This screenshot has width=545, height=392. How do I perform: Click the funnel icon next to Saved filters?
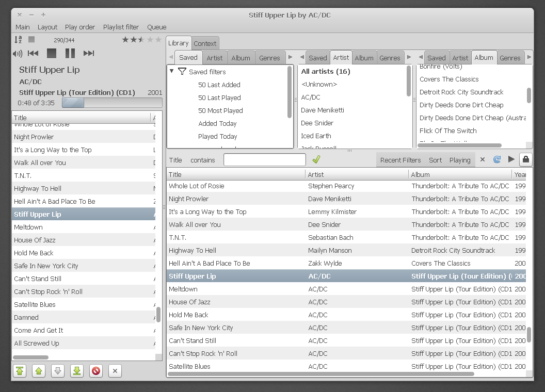click(x=182, y=71)
